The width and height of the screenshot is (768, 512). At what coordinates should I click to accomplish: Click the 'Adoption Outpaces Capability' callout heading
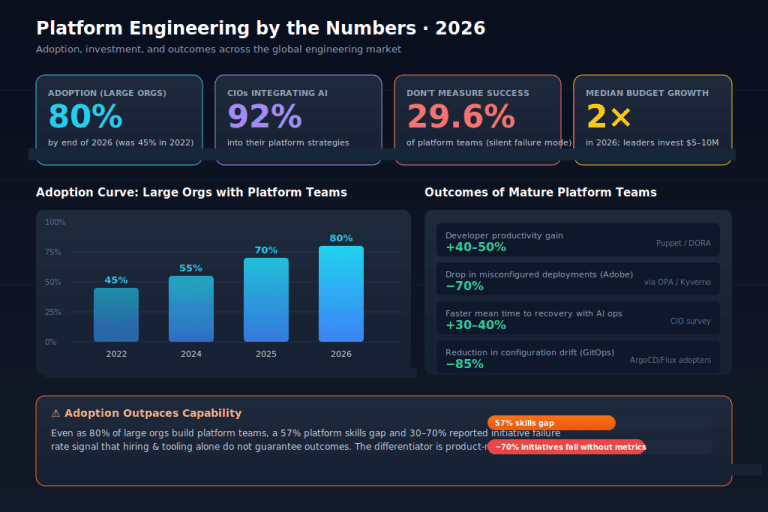pyautogui.click(x=153, y=413)
